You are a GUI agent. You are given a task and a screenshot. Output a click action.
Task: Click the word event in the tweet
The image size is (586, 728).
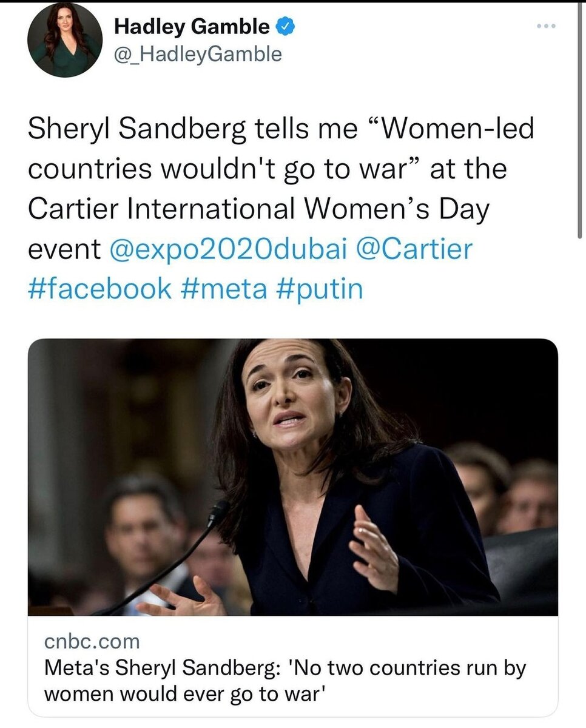64,250
